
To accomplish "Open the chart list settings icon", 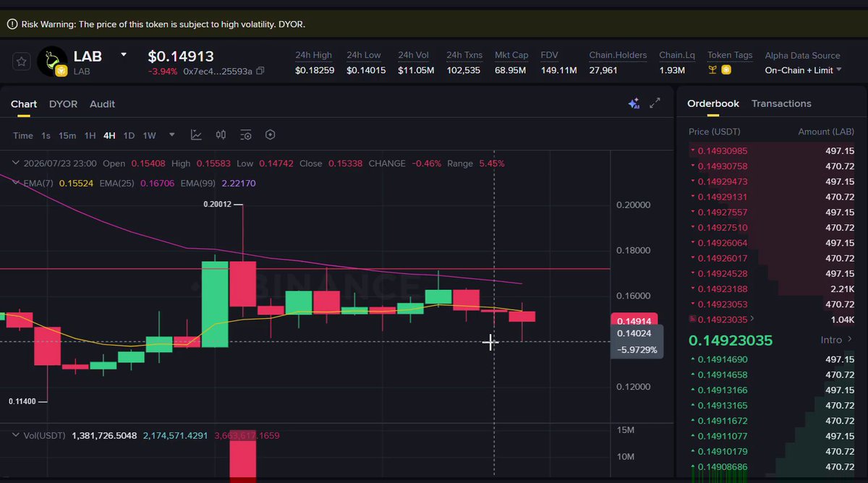I will pos(246,135).
